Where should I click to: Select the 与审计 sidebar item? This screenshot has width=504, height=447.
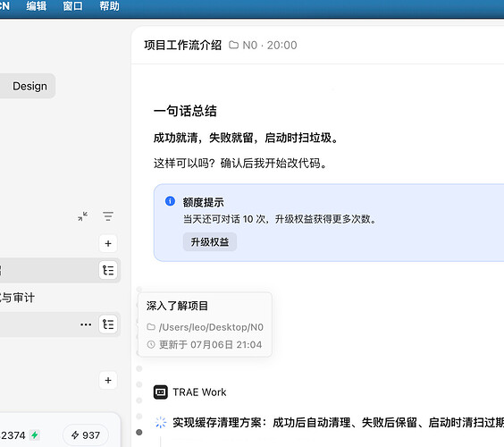pyautogui.click(x=17, y=298)
